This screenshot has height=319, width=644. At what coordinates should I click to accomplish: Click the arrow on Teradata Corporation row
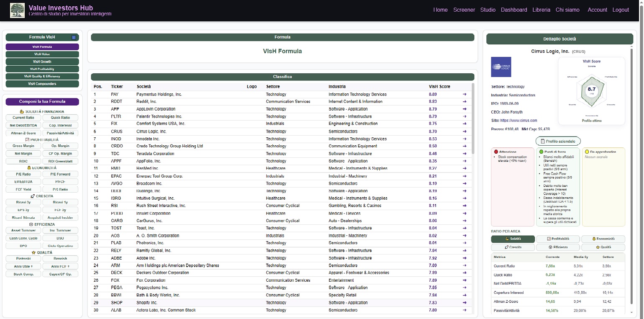pyautogui.click(x=465, y=154)
